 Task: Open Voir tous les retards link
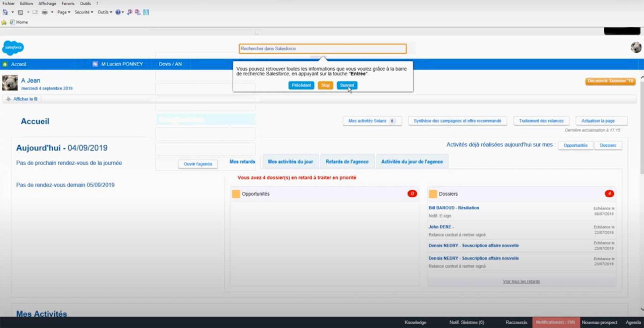[x=521, y=281]
